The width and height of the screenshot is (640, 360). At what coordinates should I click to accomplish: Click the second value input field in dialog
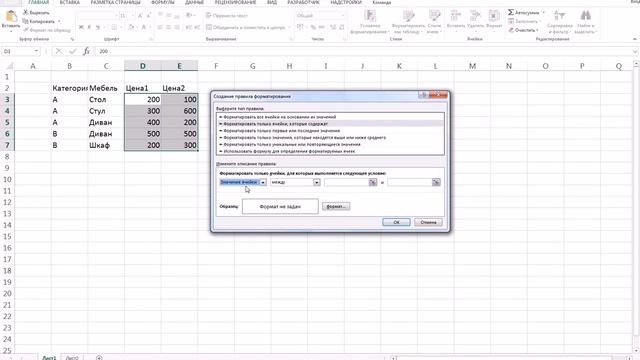click(410, 182)
